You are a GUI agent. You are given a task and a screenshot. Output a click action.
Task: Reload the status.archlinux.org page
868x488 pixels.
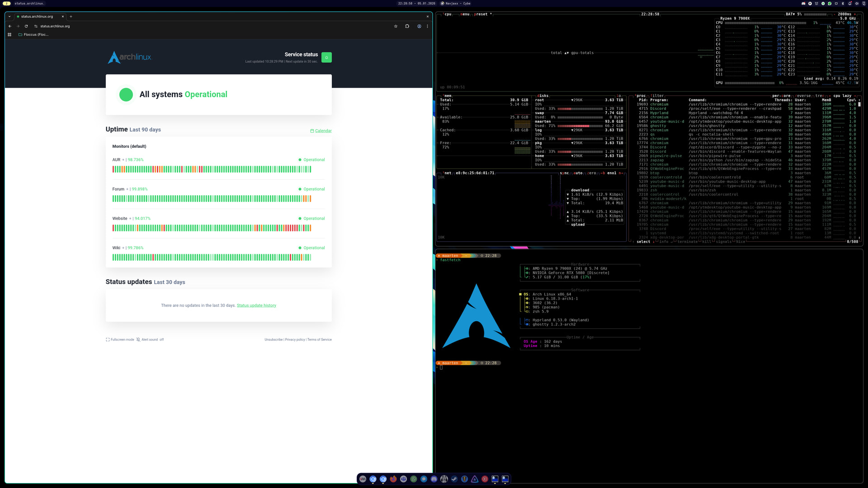[26, 26]
